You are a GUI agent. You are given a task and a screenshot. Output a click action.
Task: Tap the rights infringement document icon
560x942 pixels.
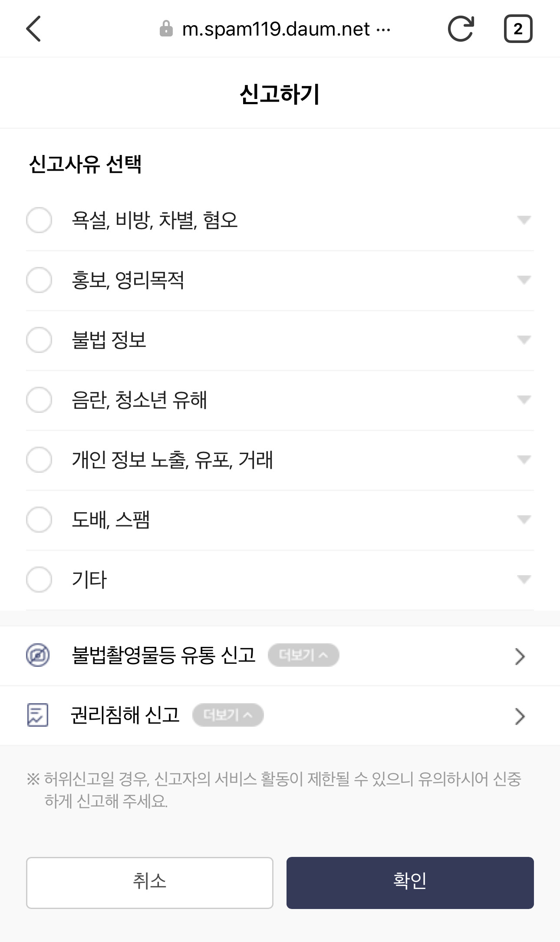(x=38, y=715)
